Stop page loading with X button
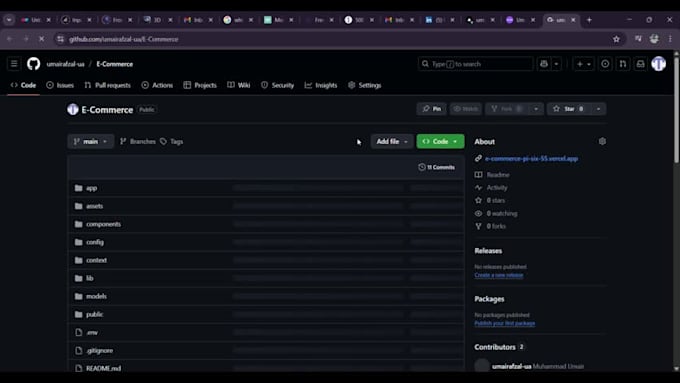680x383 pixels. (42, 39)
